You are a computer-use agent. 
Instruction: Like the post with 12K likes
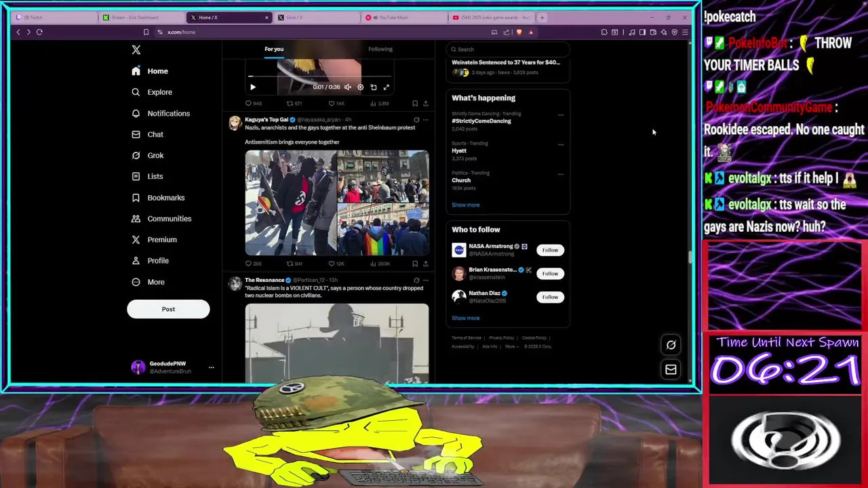[336, 264]
